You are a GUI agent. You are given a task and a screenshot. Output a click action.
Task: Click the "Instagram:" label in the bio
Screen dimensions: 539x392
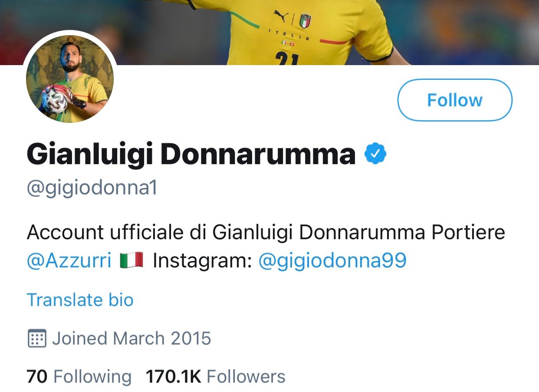pyautogui.click(x=202, y=261)
